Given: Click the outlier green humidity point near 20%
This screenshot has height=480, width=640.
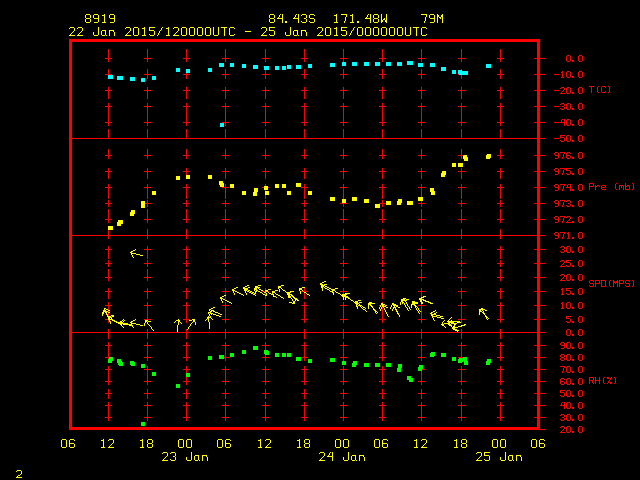Looking at the screenshot, I should click(143, 424).
